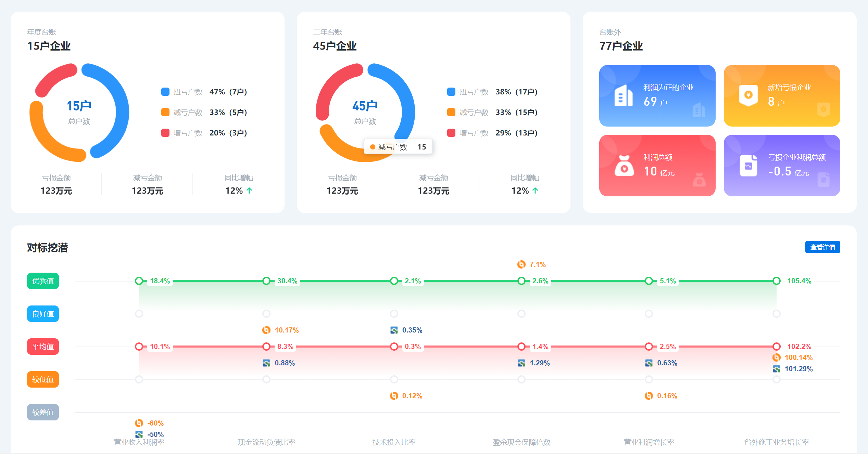
Task: Click the red 102.2% data point marker
Action: tap(776, 347)
